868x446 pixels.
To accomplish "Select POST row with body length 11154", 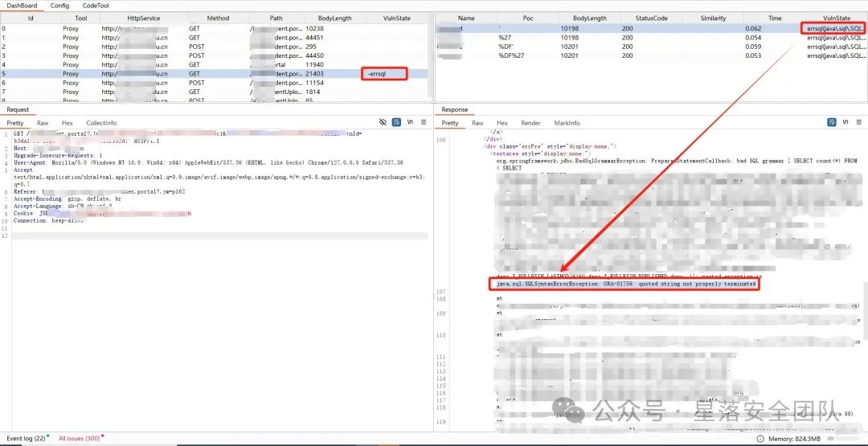I will click(214, 83).
